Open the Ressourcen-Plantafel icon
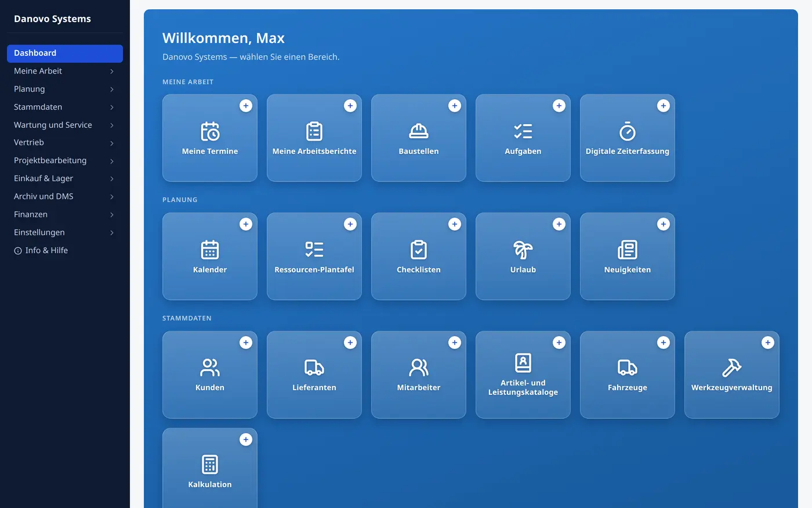Image resolution: width=812 pixels, height=508 pixels. click(x=314, y=250)
